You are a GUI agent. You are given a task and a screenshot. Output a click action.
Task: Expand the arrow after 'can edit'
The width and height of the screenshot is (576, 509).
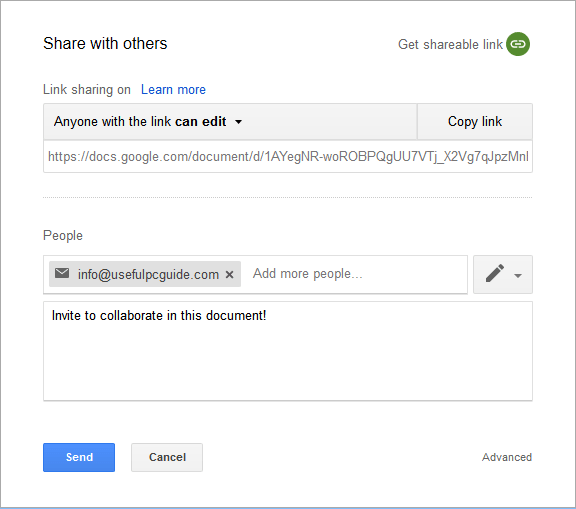pos(238,122)
